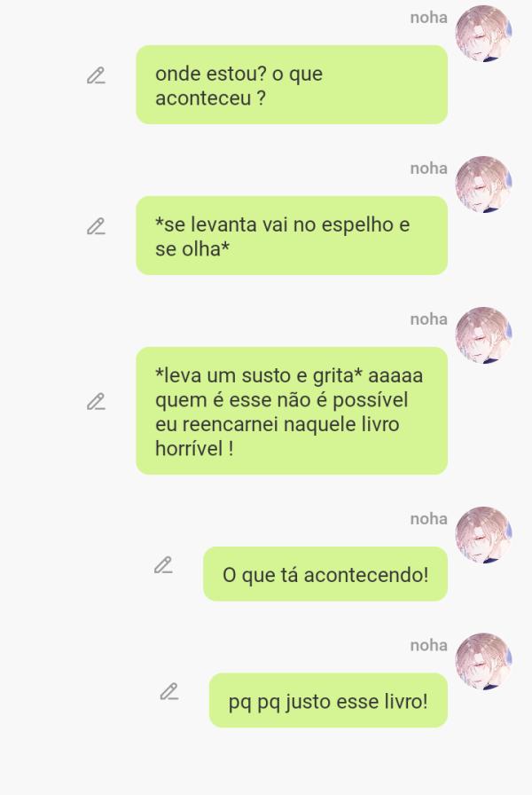Click edit pencil beside 'se levanta' message
This screenshot has width=532, height=795.
coord(96,226)
